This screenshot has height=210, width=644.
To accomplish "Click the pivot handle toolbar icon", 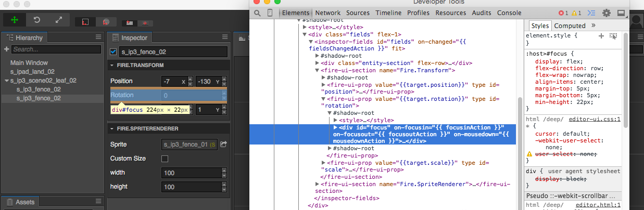I will pos(129,23).
